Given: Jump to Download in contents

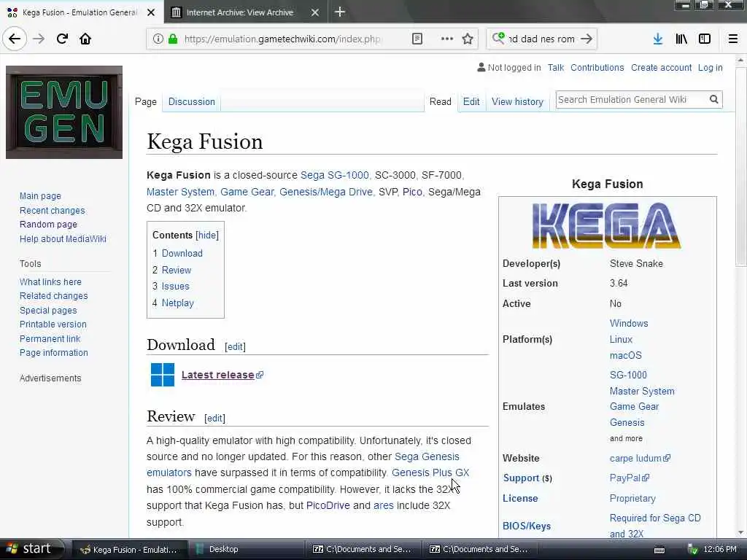Looking at the screenshot, I should point(182,253).
